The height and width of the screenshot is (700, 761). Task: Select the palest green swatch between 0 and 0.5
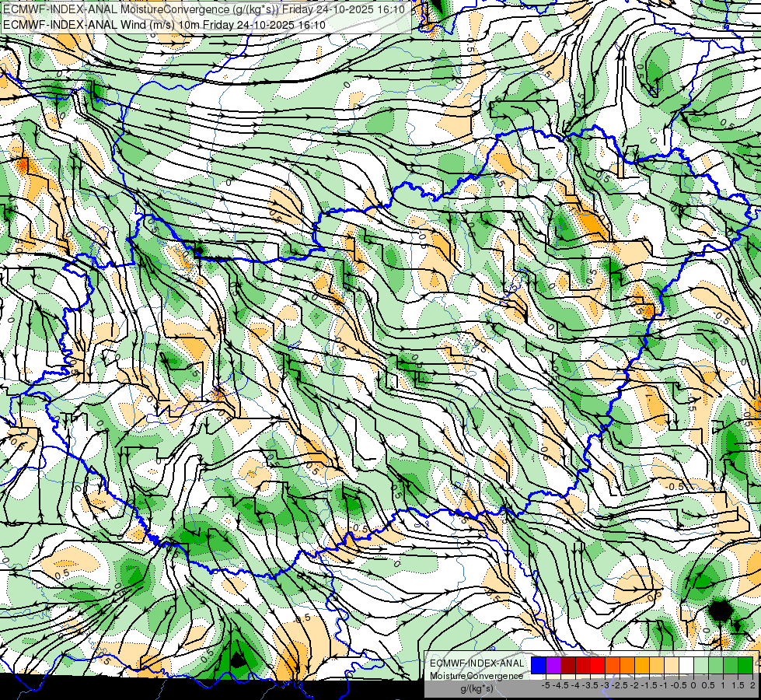point(701,666)
